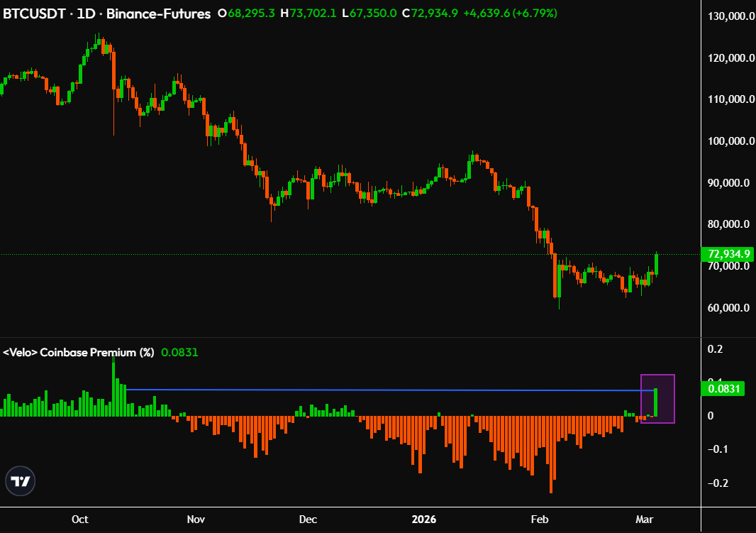Click the Mar label on time axis
The image size is (756, 533).
[645, 520]
